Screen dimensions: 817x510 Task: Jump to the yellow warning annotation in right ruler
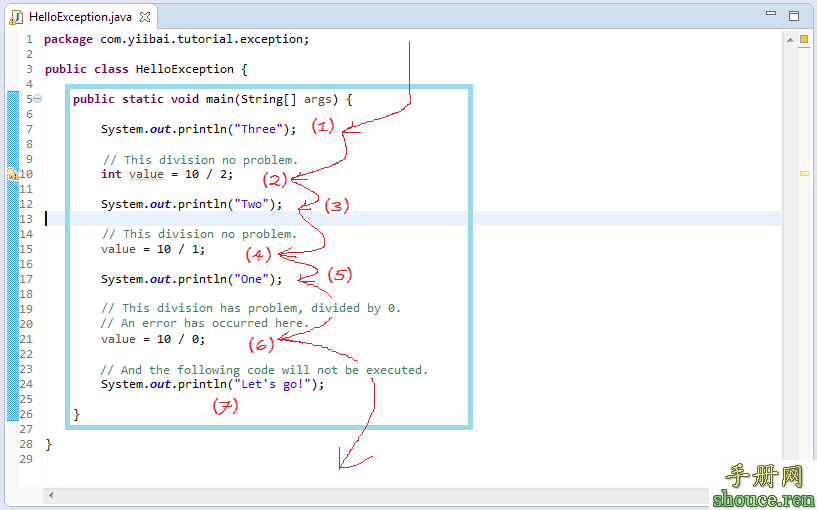pos(803,174)
